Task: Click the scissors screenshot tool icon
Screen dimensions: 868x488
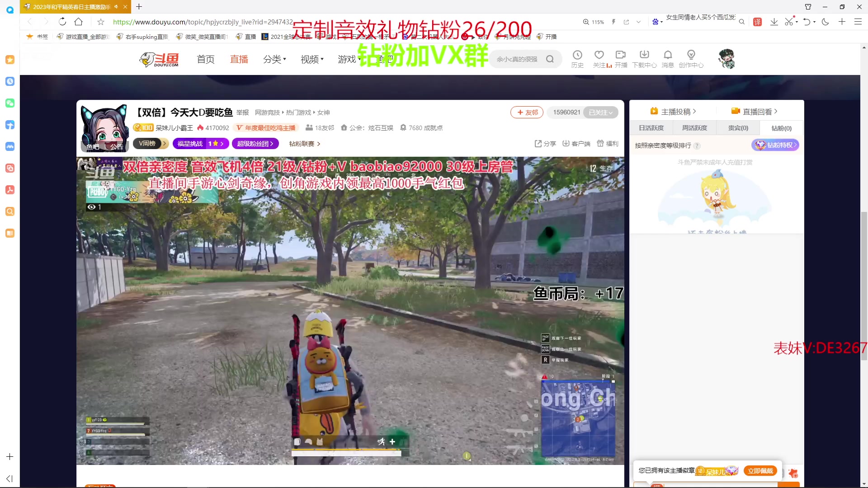Action: (789, 22)
